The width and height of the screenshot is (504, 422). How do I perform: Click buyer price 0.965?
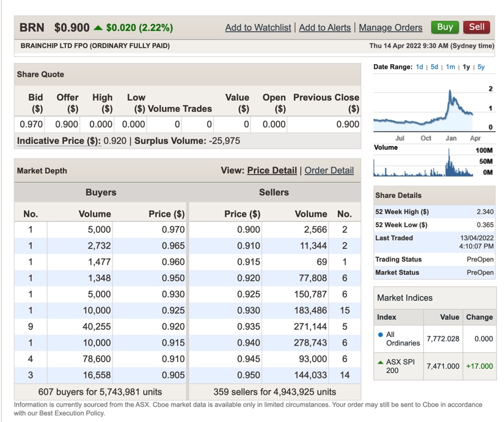(x=173, y=246)
